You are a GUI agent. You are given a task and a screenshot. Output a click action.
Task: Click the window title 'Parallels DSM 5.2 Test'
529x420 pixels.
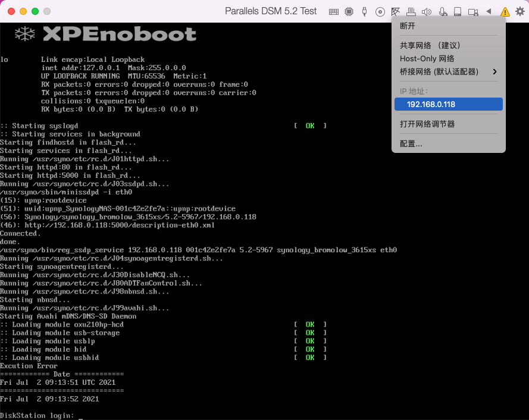coord(271,11)
